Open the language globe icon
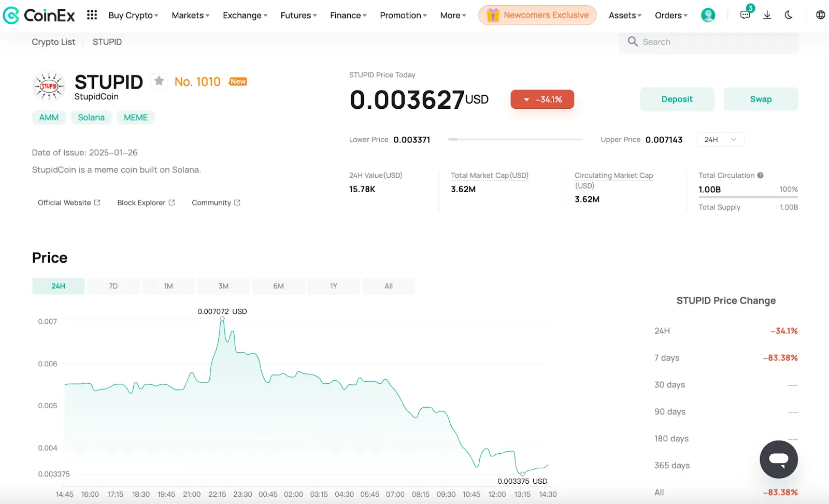Image resolution: width=829 pixels, height=504 pixels. click(x=820, y=15)
